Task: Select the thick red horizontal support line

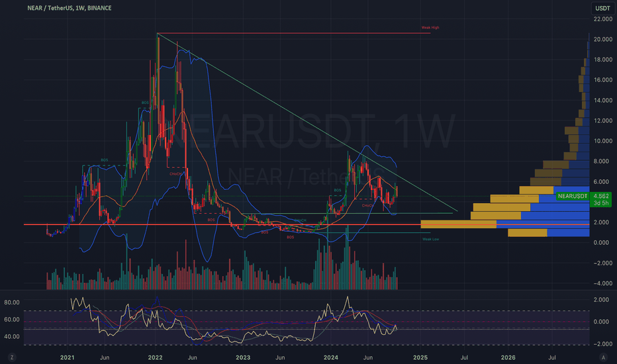Action: pos(307,224)
